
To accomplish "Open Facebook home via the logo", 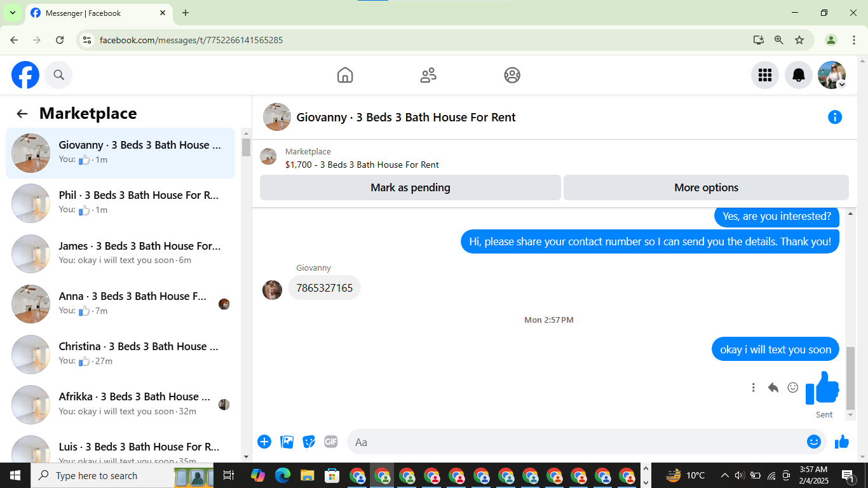I will [x=25, y=75].
